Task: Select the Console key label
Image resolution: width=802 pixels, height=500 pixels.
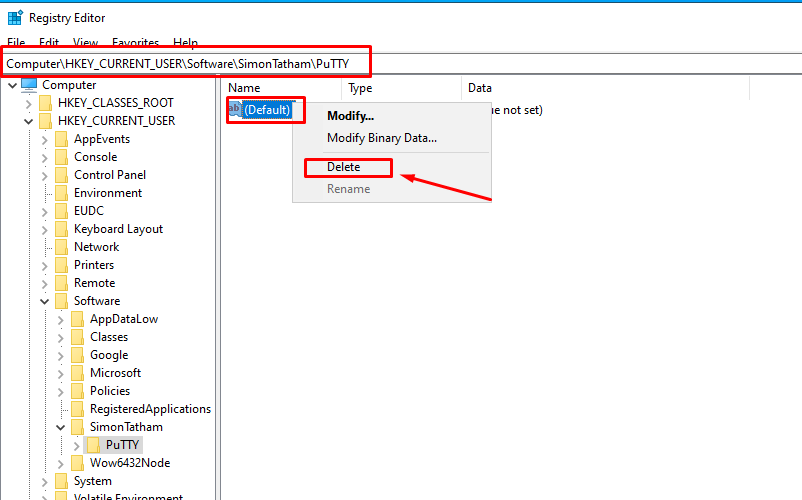Action: point(96,157)
